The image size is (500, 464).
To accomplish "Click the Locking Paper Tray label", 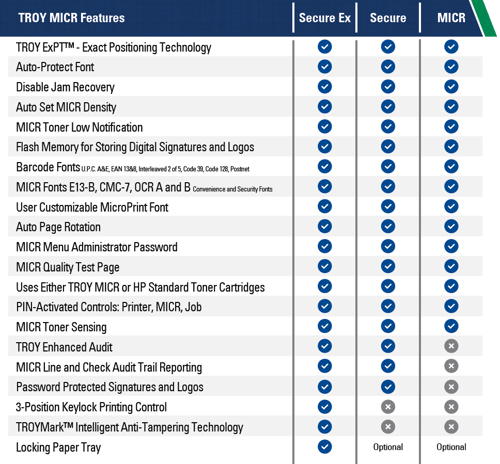I will click(x=58, y=448).
